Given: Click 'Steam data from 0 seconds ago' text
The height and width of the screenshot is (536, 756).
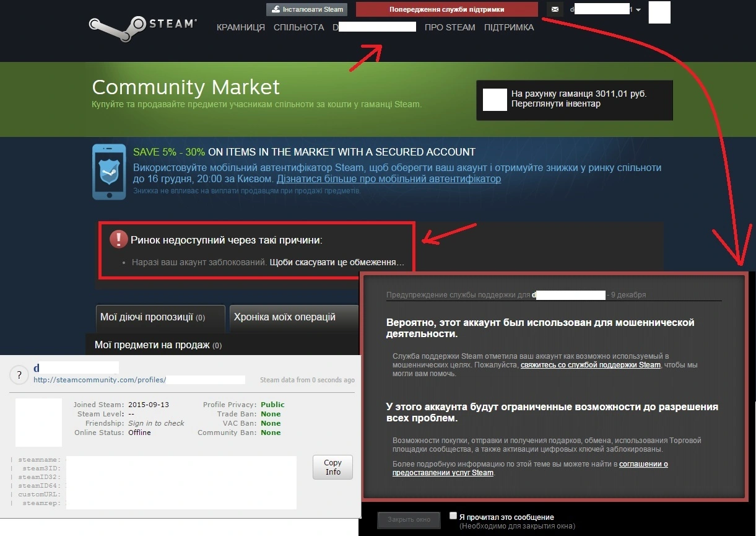Looking at the screenshot, I should pos(307,380).
